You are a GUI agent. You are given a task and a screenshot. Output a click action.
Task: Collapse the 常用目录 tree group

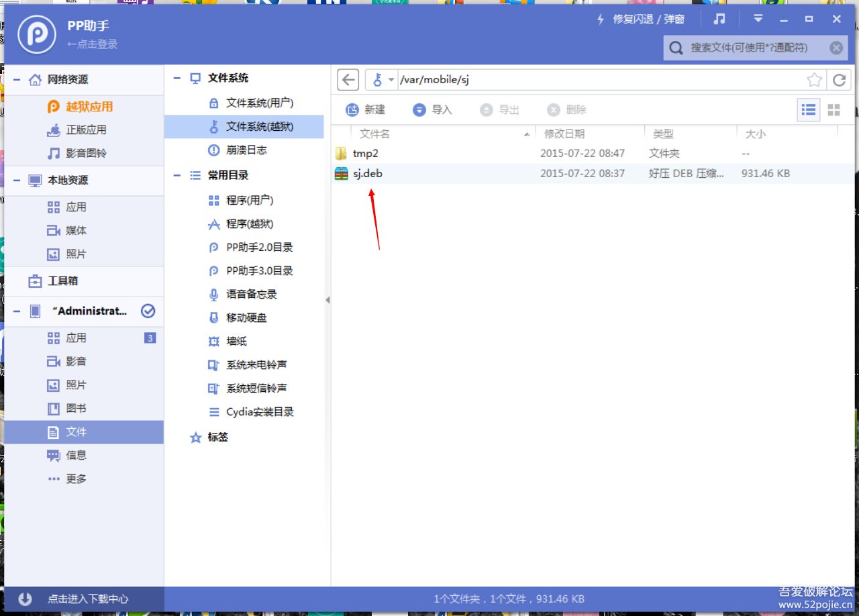[x=177, y=175]
